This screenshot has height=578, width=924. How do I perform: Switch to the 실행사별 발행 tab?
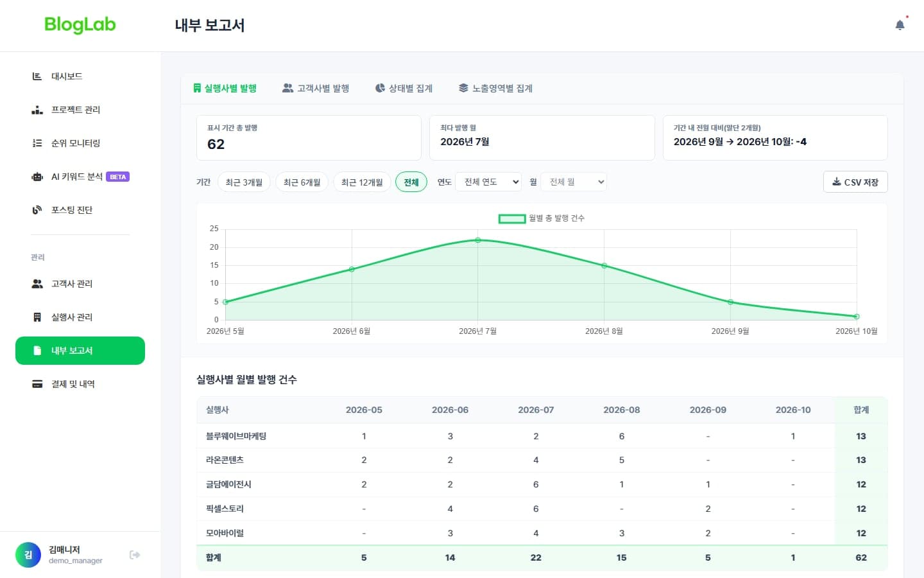(x=225, y=88)
